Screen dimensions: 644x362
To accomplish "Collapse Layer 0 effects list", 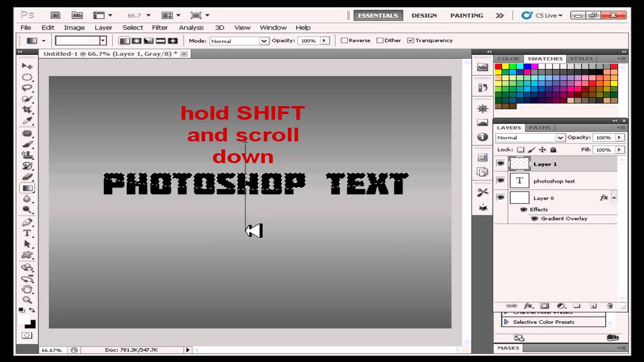I will point(614,198).
